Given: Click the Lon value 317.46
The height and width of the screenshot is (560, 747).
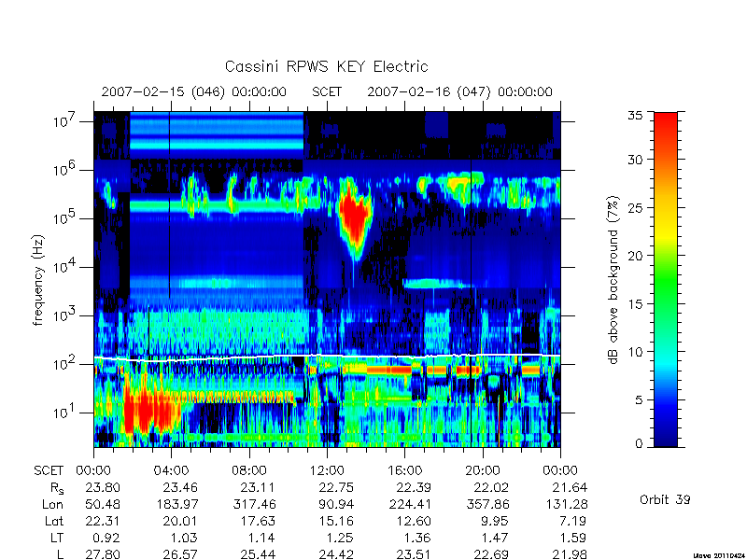Looking at the screenshot, I should click(254, 504).
